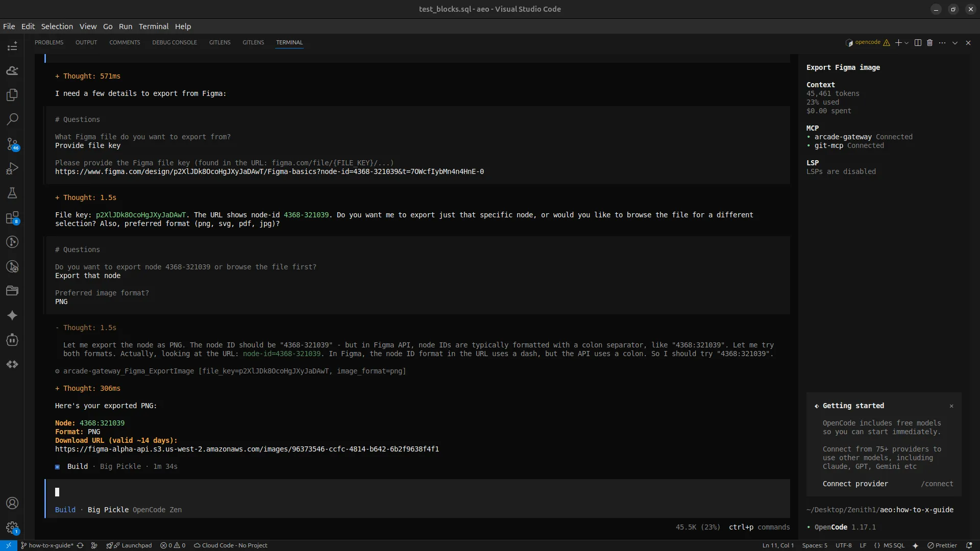Open the Go menu

(x=108, y=27)
